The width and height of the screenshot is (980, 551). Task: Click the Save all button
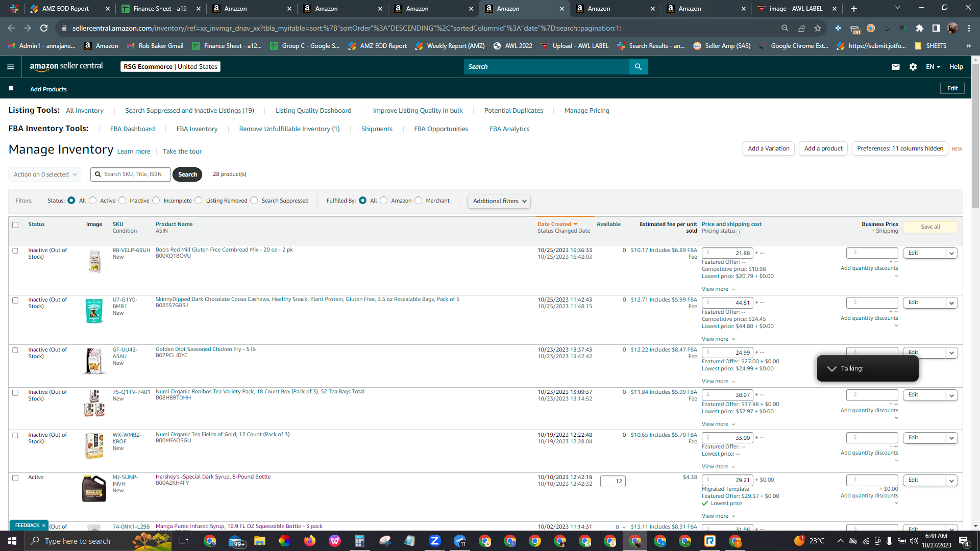click(930, 227)
